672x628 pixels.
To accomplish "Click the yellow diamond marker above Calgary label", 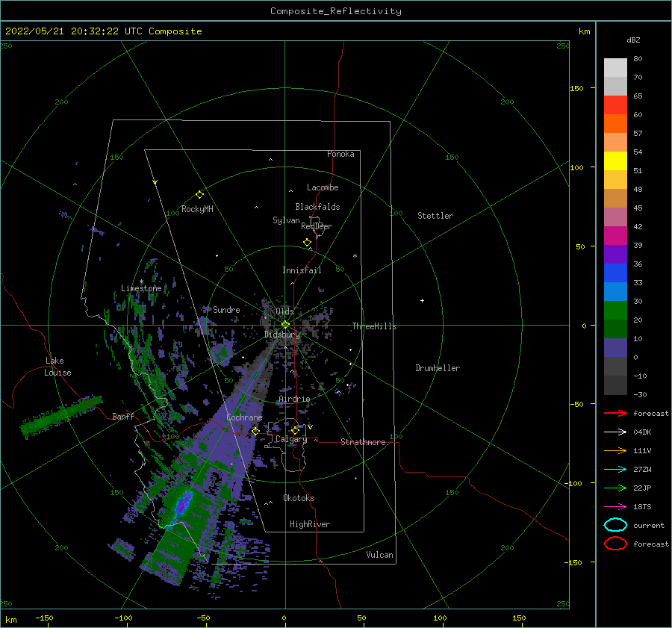I will pyautogui.click(x=295, y=430).
